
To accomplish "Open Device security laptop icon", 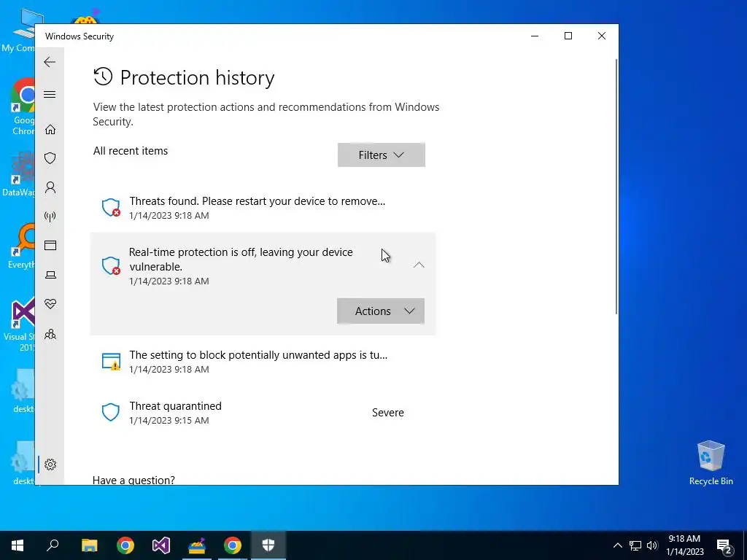I will click(x=50, y=275).
